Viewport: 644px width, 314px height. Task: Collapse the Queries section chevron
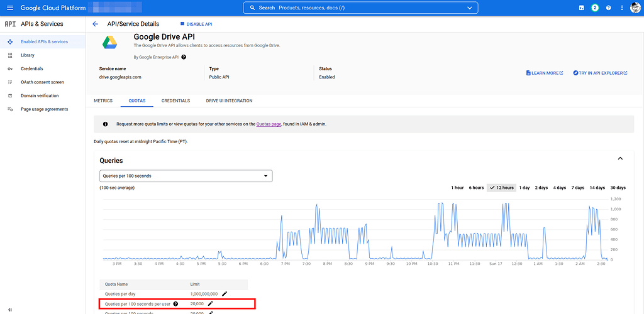coord(620,159)
